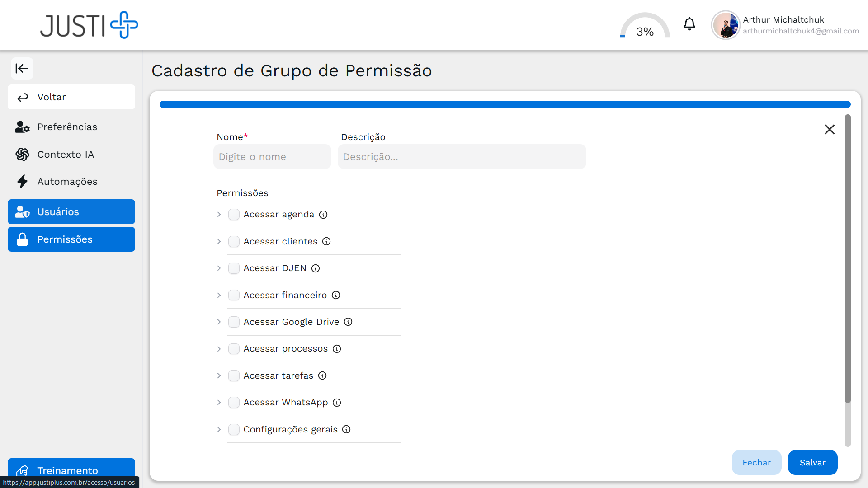Collapse the sidebar with arrow icon

(22, 69)
